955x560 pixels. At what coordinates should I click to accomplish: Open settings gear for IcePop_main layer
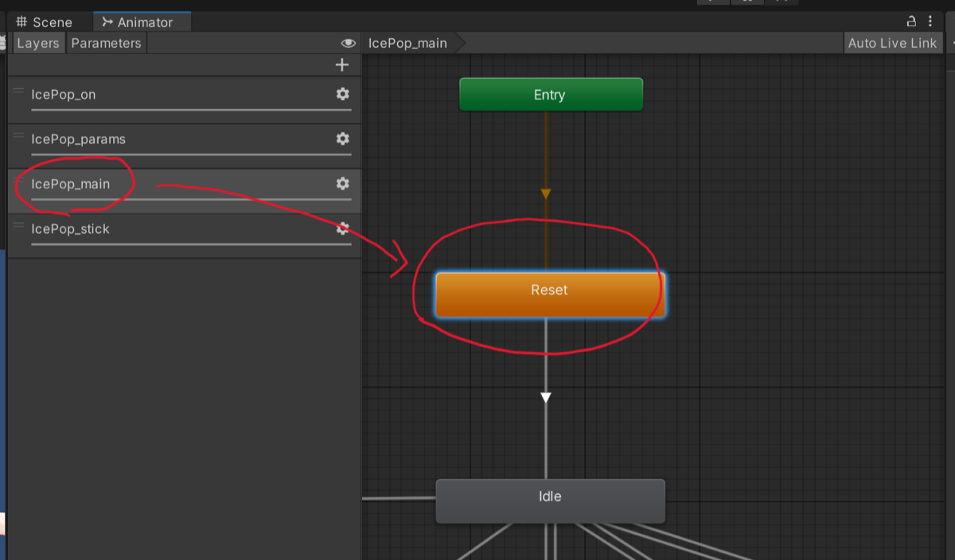tap(342, 183)
